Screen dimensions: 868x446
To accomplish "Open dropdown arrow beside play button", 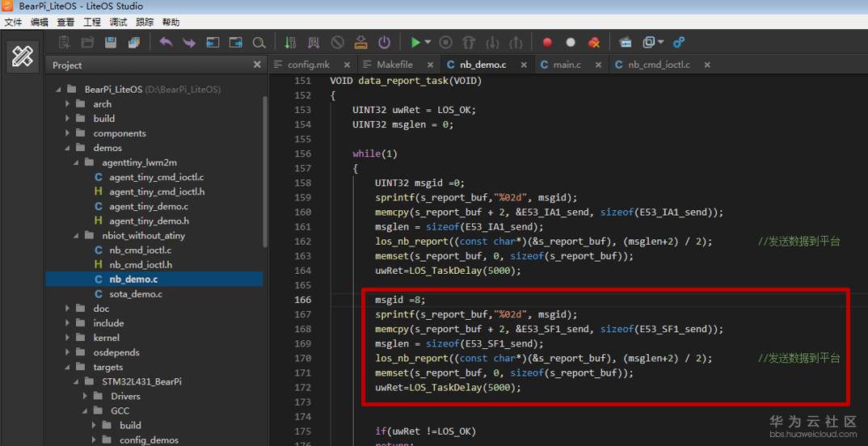I will pyautogui.click(x=428, y=43).
